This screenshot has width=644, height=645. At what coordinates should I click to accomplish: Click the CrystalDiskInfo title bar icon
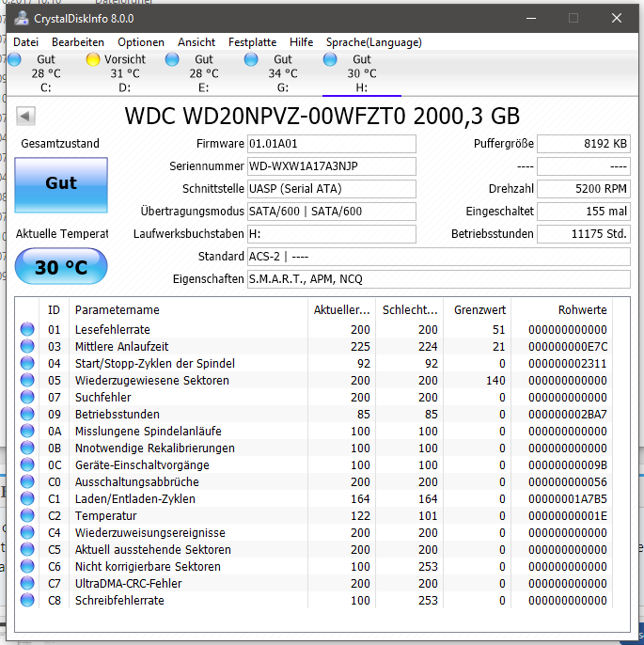(x=22, y=18)
